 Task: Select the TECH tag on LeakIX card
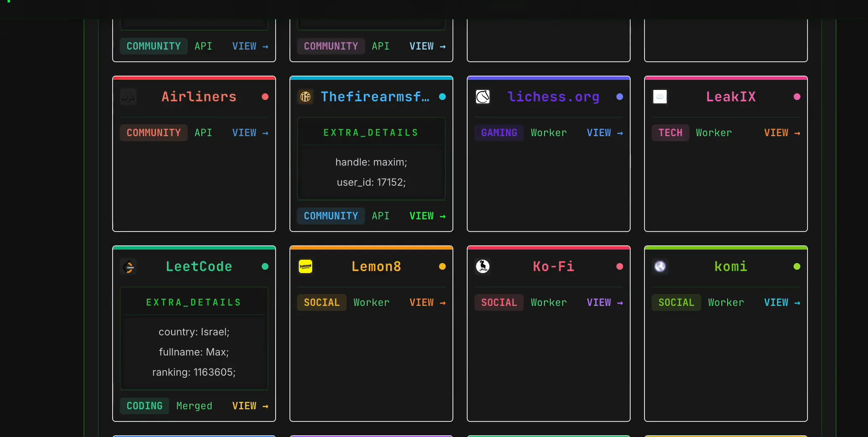671,133
